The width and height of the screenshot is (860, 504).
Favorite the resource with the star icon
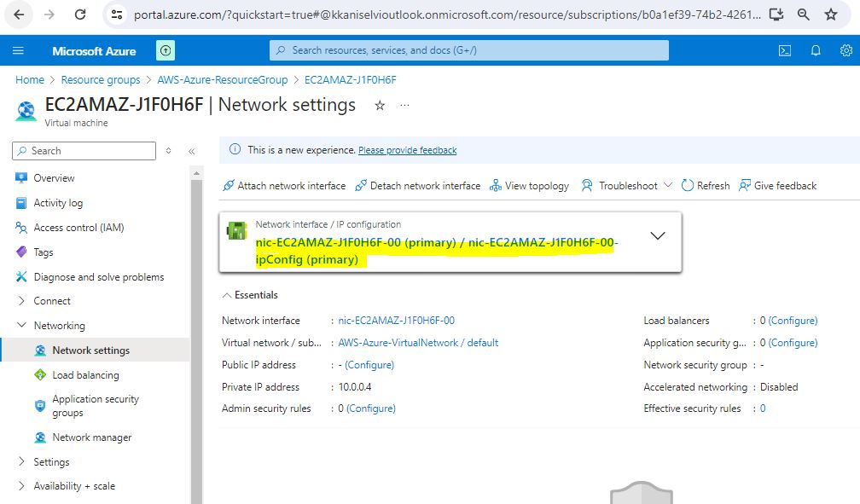point(380,106)
